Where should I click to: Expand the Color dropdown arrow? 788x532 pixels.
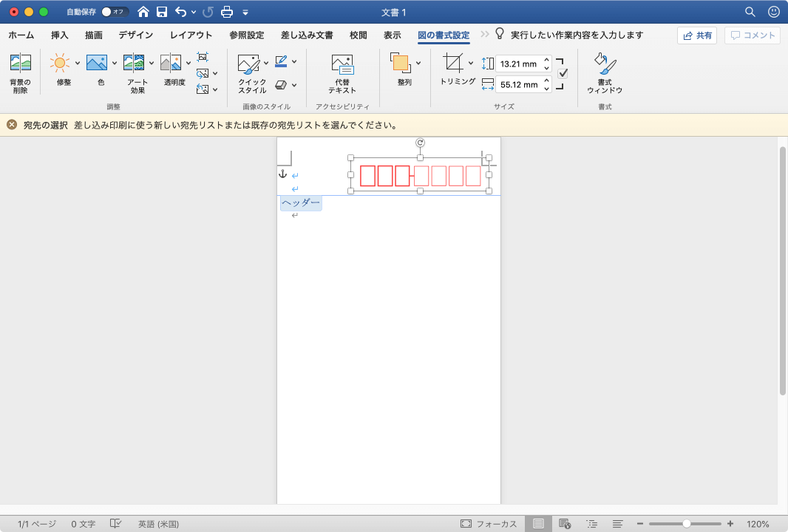point(115,64)
